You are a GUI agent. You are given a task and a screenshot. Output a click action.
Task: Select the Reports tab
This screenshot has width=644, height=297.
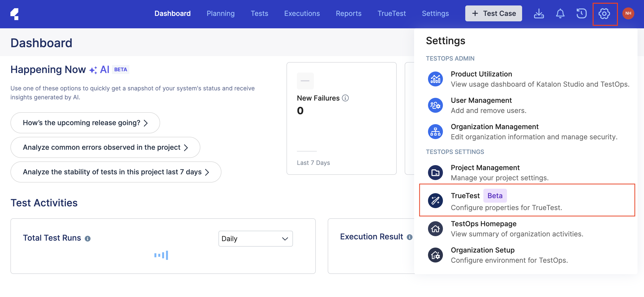(348, 14)
